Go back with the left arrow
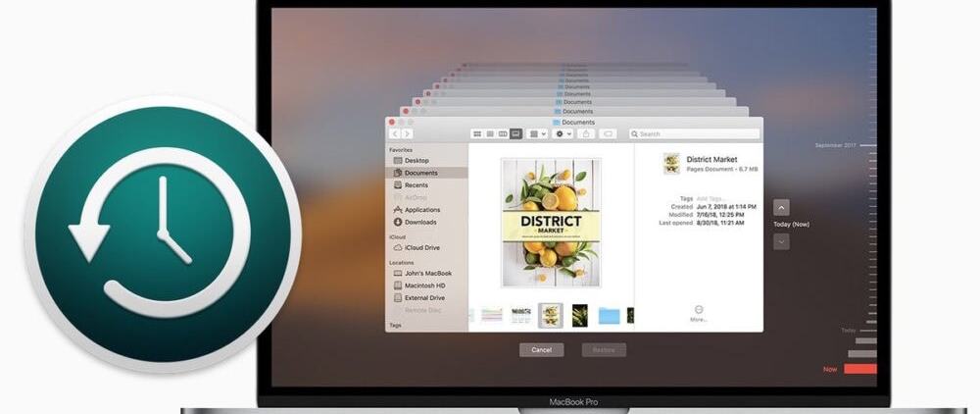This screenshot has width=980, height=414. pos(395,133)
